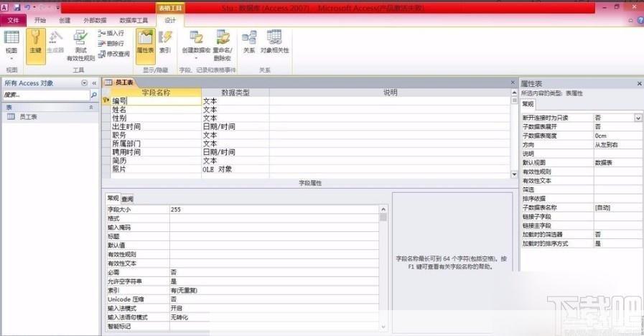The image size is (644, 336).
Task: Click the 视图 datasheet view icon
Action: point(11,37)
